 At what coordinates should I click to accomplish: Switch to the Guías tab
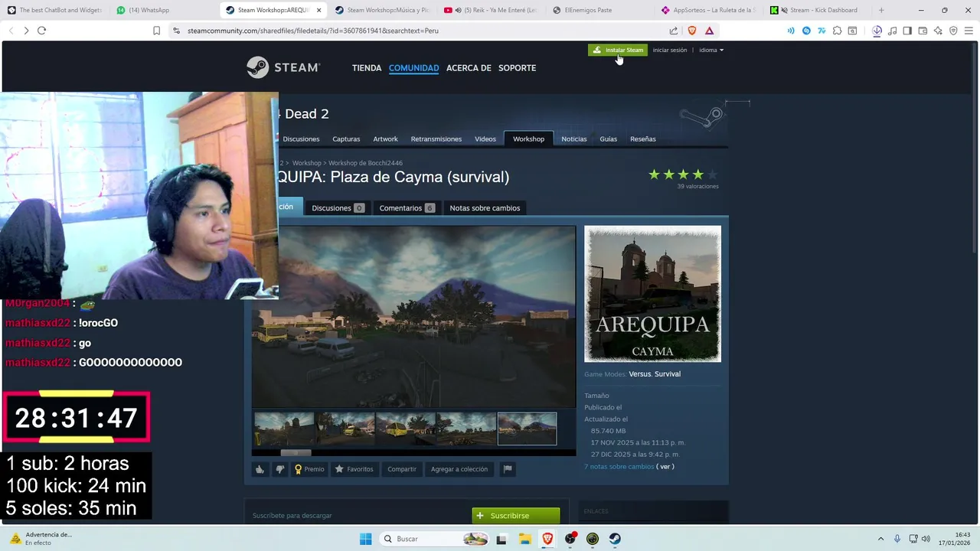(x=608, y=139)
